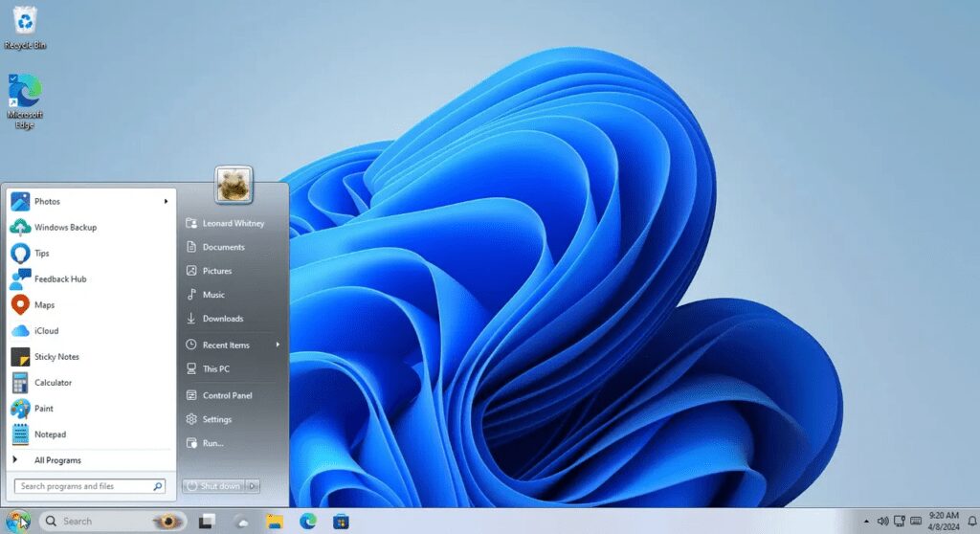Click the File Explorer taskbar icon

pos(275,522)
